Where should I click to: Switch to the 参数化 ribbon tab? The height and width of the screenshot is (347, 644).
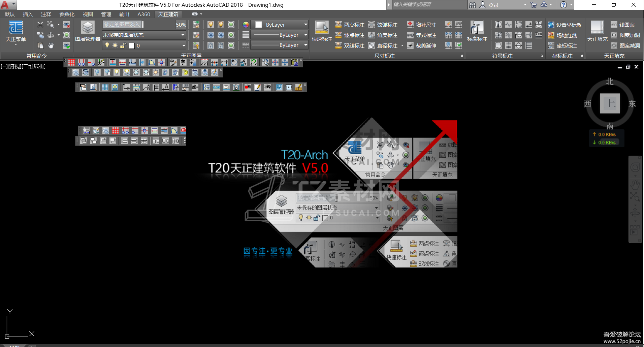pyautogui.click(x=67, y=14)
